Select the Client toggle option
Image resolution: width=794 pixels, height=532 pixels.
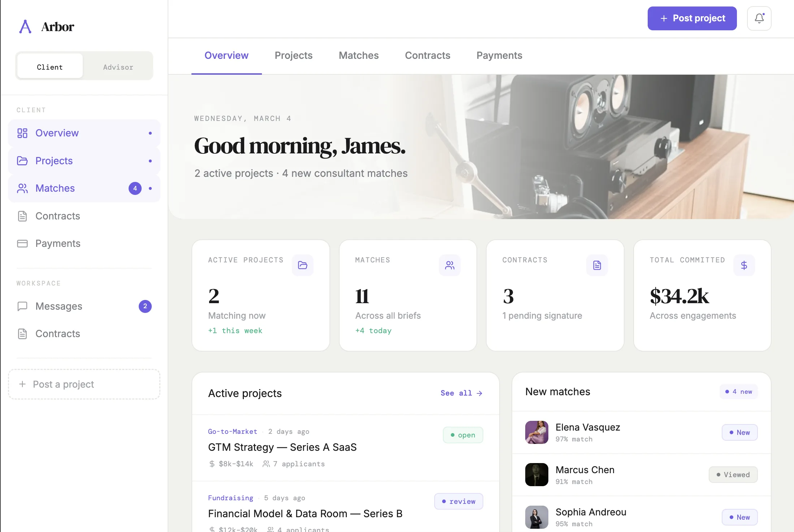pos(49,66)
